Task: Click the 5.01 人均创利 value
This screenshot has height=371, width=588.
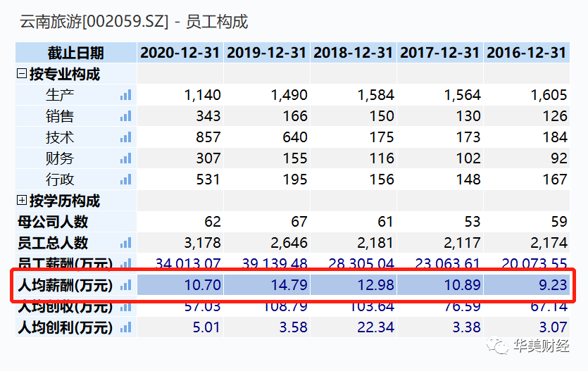Action: (x=206, y=327)
